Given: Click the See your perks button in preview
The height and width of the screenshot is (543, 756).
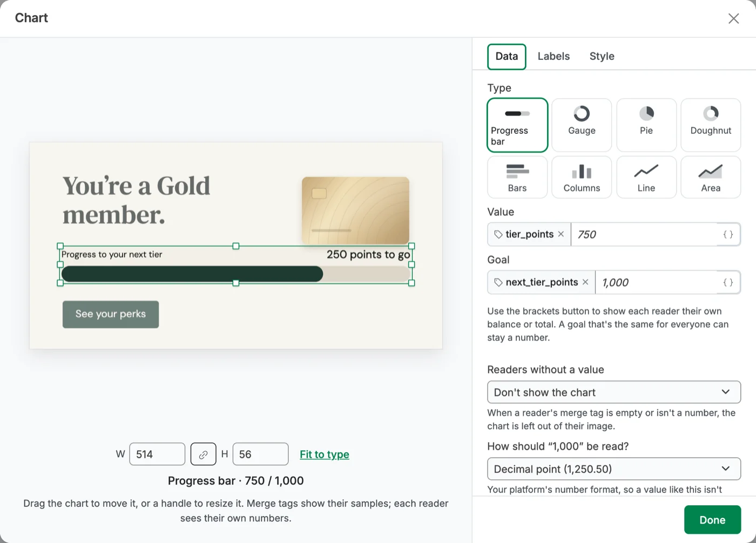Looking at the screenshot, I should [111, 314].
